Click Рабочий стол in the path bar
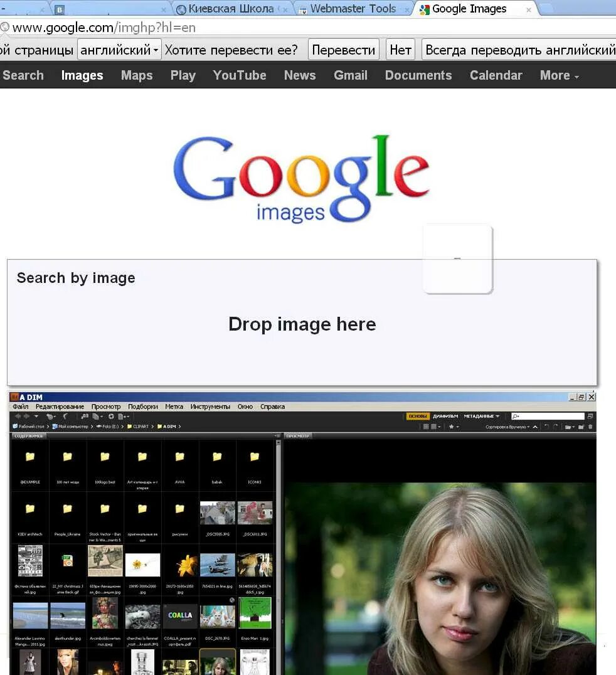 click(x=28, y=427)
